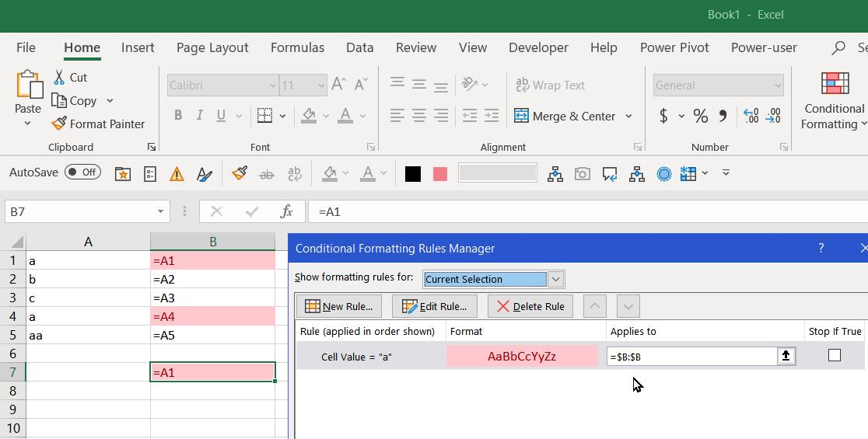This screenshot has width=868, height=439.
Task: Open Conditional Formatting ribbon menu
Action: pyautogui.click(x=835, y=101)
